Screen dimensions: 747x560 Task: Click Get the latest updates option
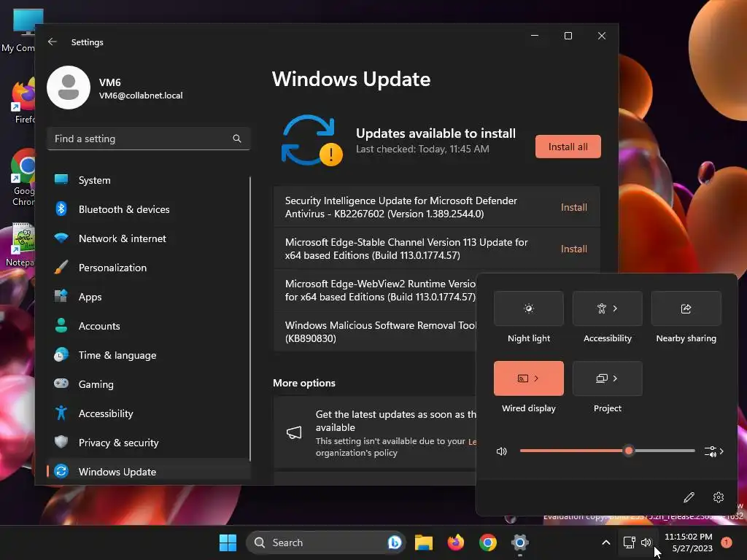point(375,432)
